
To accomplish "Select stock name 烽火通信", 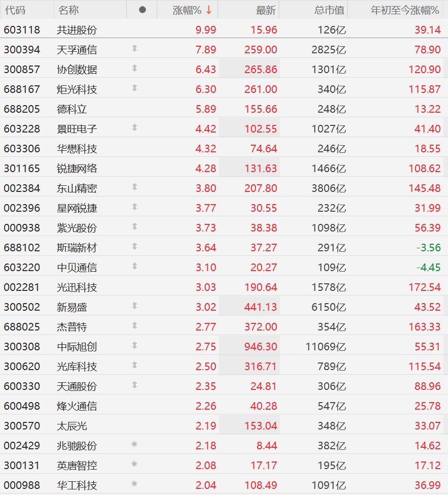I will point(77,406).
